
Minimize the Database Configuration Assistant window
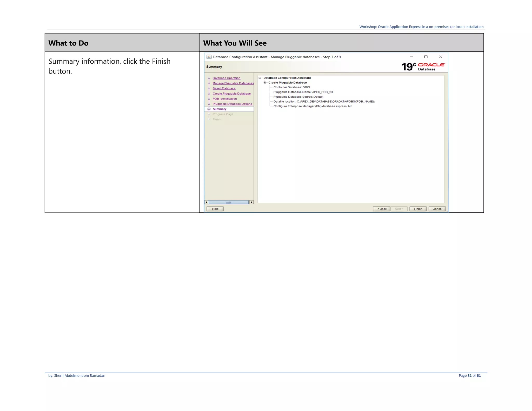click(411, 57)
